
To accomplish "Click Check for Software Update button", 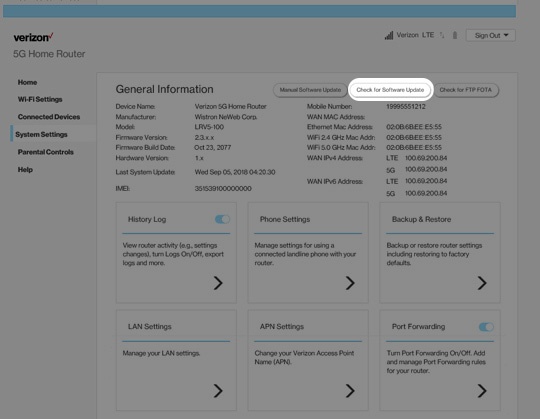I will pyautogui.click(x=390, y=90).
